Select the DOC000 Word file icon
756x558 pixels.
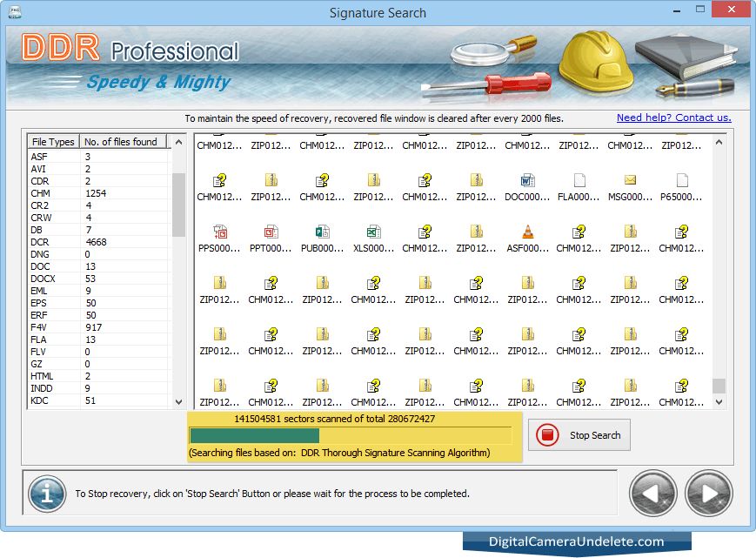527,181
